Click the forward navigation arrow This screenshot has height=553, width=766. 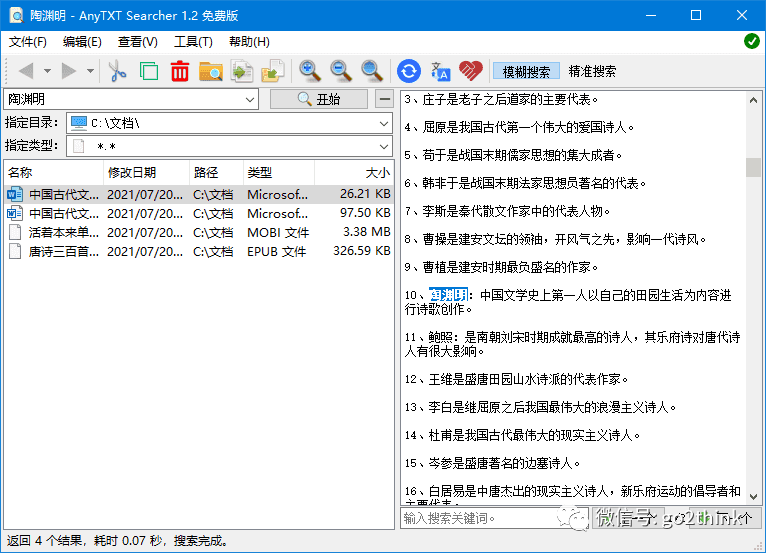tap(69, 71)
